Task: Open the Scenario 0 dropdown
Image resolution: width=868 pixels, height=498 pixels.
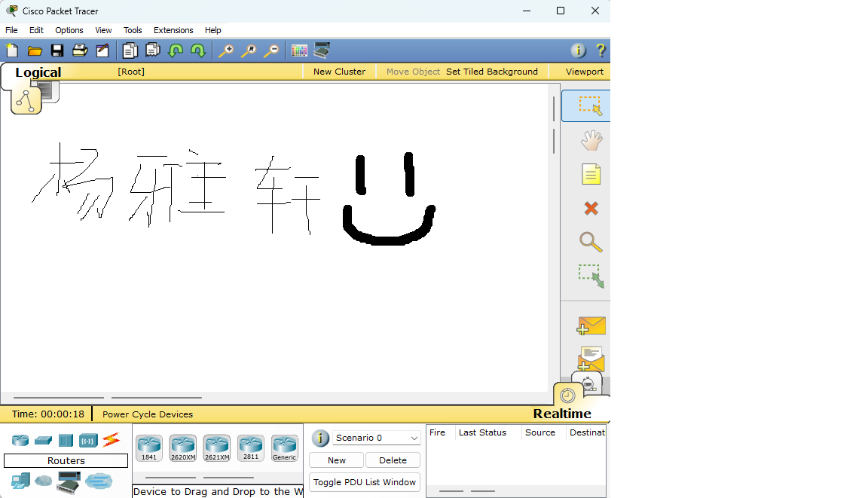Action: [x=377, y=438]
